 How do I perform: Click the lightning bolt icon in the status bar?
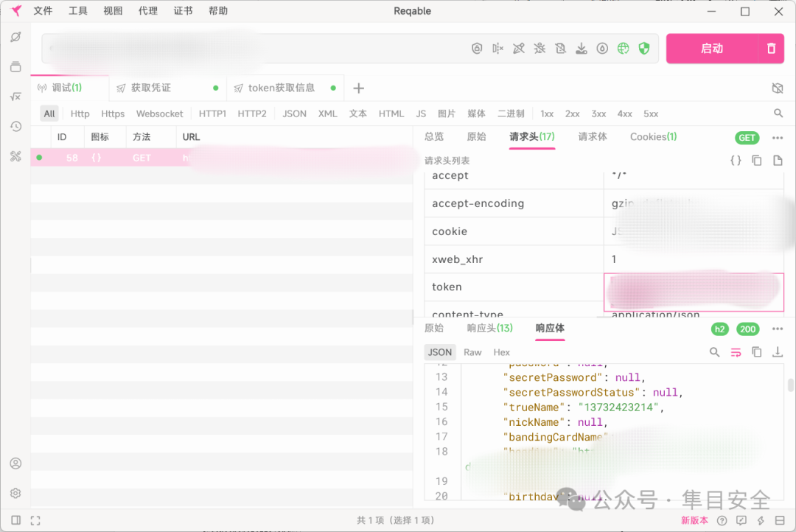coord(761,520)
